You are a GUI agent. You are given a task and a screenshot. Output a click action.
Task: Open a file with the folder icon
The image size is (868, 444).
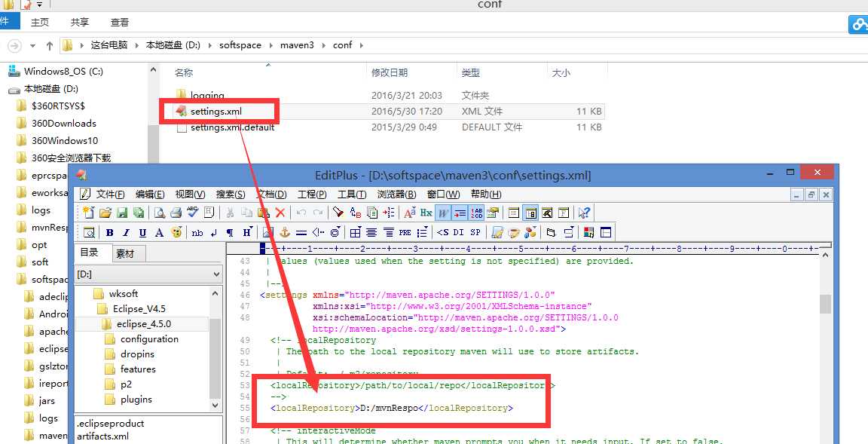pyautogui.click(x=105, y=213)
